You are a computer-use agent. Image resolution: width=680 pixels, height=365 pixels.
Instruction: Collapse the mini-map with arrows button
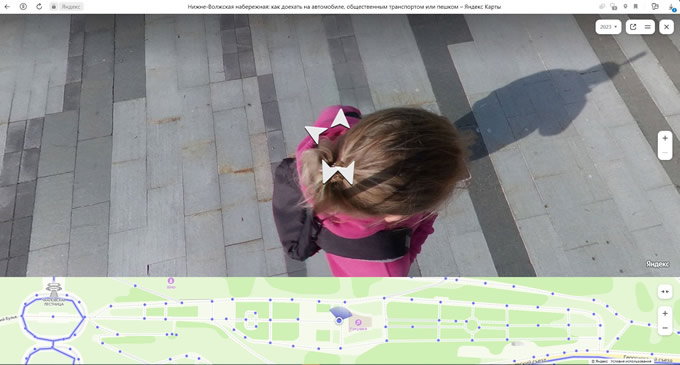tap(665, 292)
